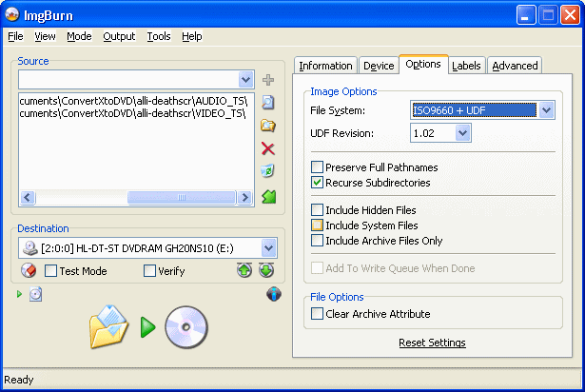Click green up arrow disc button
The image size is (585, 392).
(244, 270)
